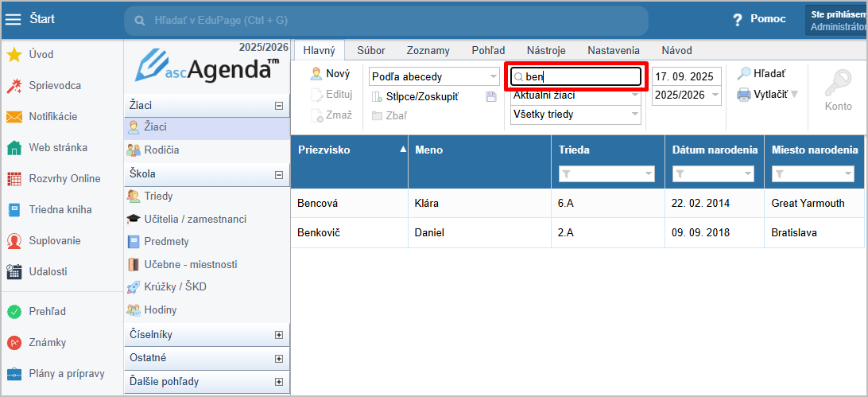Open Rozvrhy Online calendar icon
868x397 pixels.
(14, 179)
